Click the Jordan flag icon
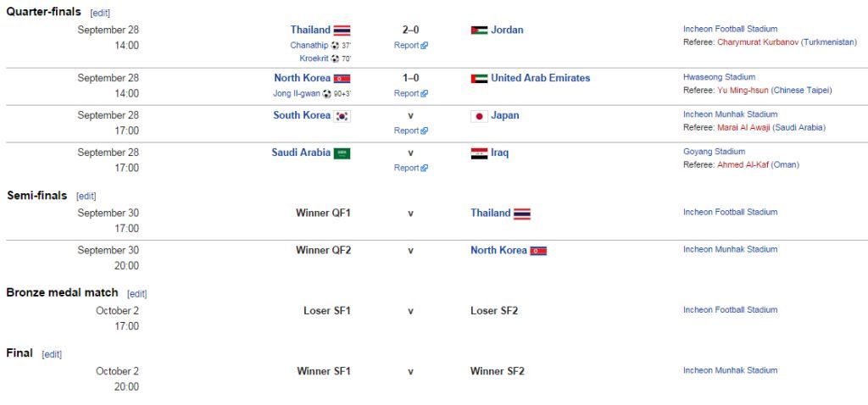This screenshot has width=868, height=405. pyautogui.click(x=480, y=31)
